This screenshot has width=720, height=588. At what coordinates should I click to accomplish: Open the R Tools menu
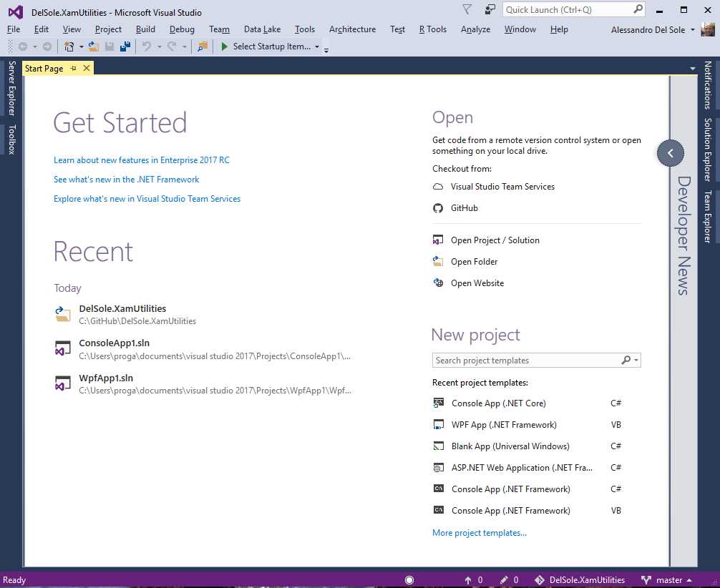432,29
